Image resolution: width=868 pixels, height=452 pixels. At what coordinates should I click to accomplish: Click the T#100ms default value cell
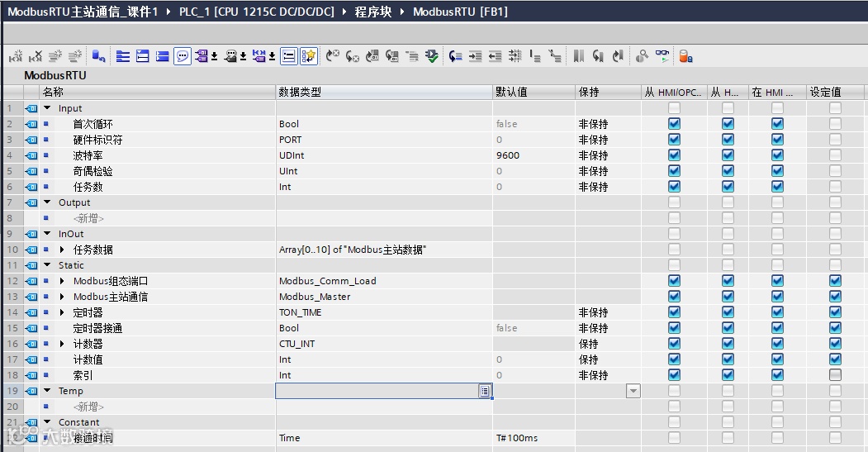(534, 438)
